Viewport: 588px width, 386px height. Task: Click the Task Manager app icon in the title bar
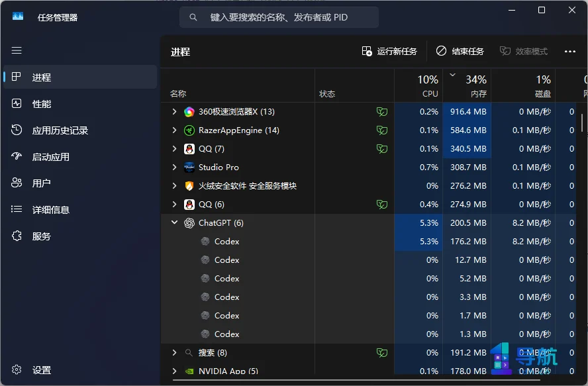coord(18,16)
